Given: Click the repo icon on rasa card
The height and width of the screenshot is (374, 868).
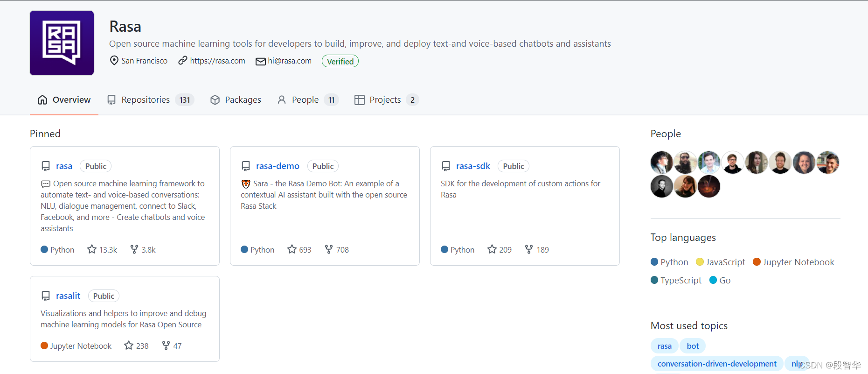Looking at the screenshot, I should coord(46,166).
